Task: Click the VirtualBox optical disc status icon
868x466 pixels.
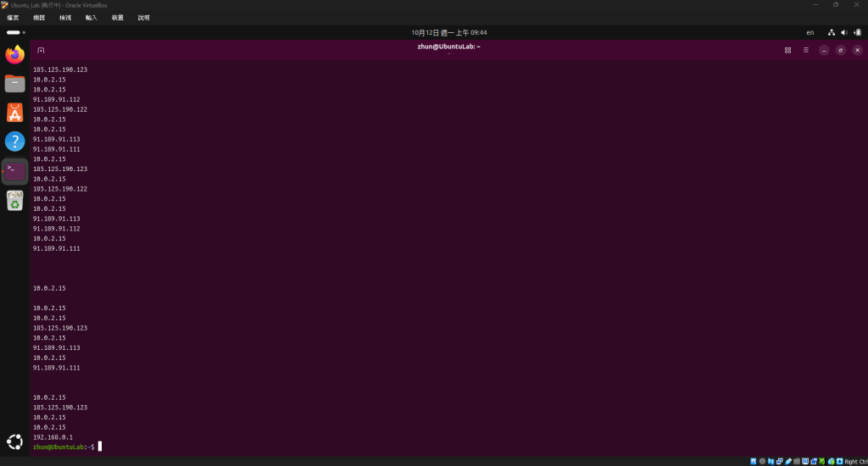Action: (762, 461)
